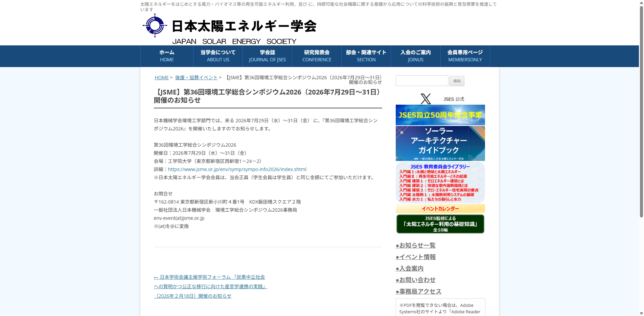Viewport: 644px width, 316px height.
Task: Open the JSME symposium detail URL link
Action: click(x=237, y=169)
